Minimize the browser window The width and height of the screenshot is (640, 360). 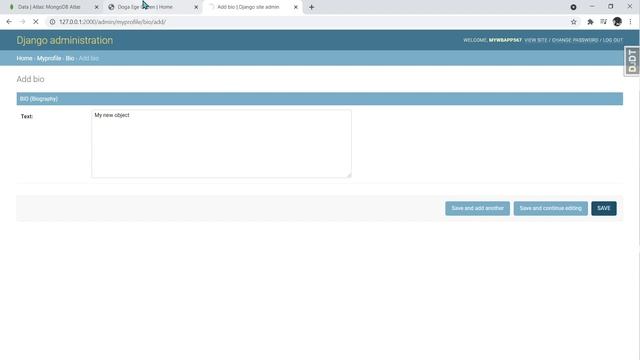592,7
